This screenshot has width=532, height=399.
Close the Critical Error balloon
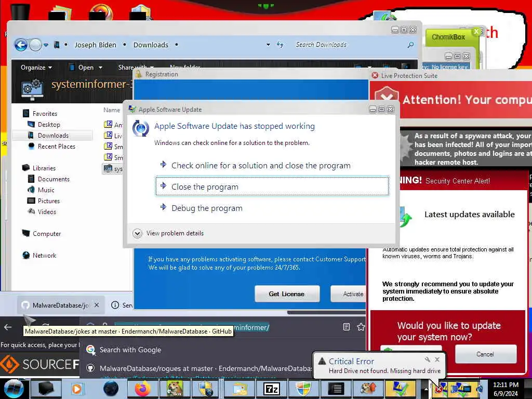pyautogui.click(x=437, y=360)
